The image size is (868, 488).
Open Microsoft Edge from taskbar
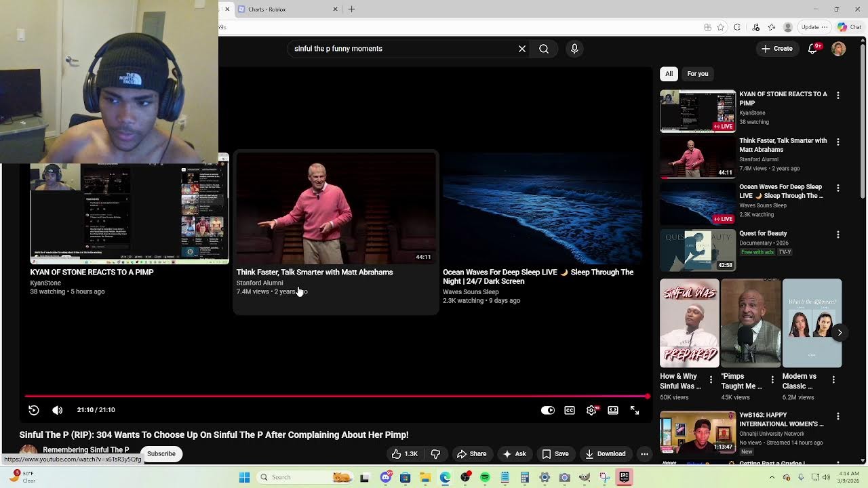[445, 477]
